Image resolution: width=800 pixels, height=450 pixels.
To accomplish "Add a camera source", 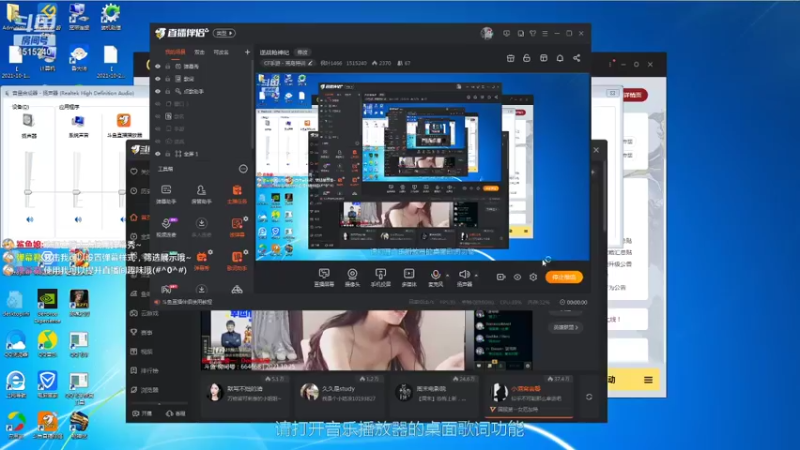I will pos(352,278).
